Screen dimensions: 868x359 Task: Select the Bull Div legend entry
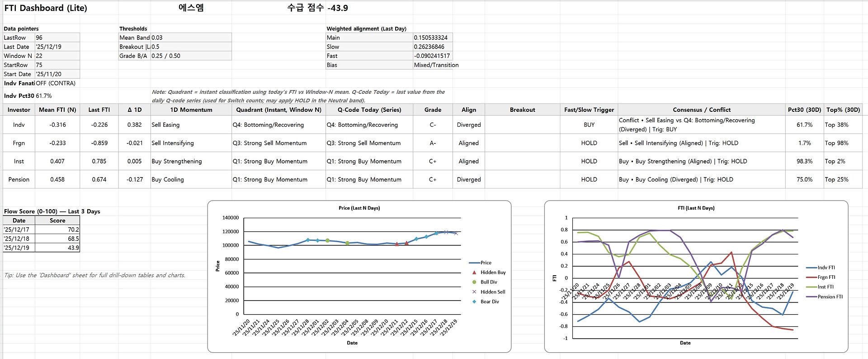(488, 282)
